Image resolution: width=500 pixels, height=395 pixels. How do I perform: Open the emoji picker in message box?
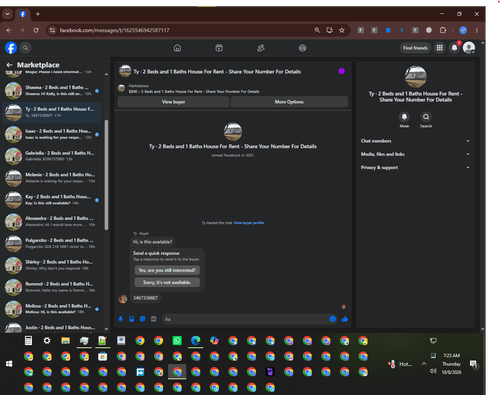332,319
